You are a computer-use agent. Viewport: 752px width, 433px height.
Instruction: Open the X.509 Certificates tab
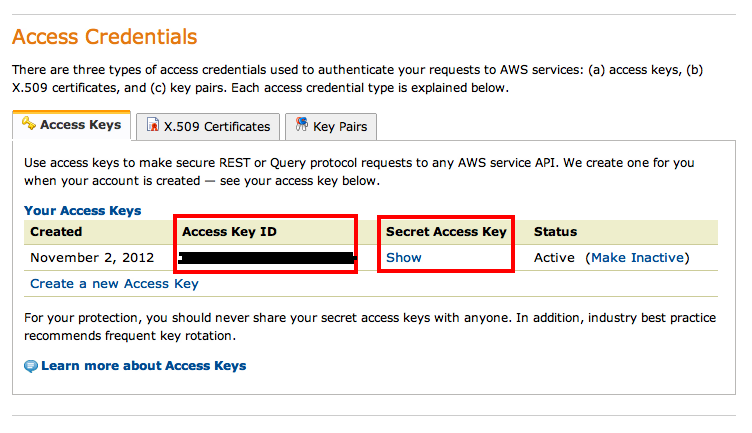click(208, 127)
